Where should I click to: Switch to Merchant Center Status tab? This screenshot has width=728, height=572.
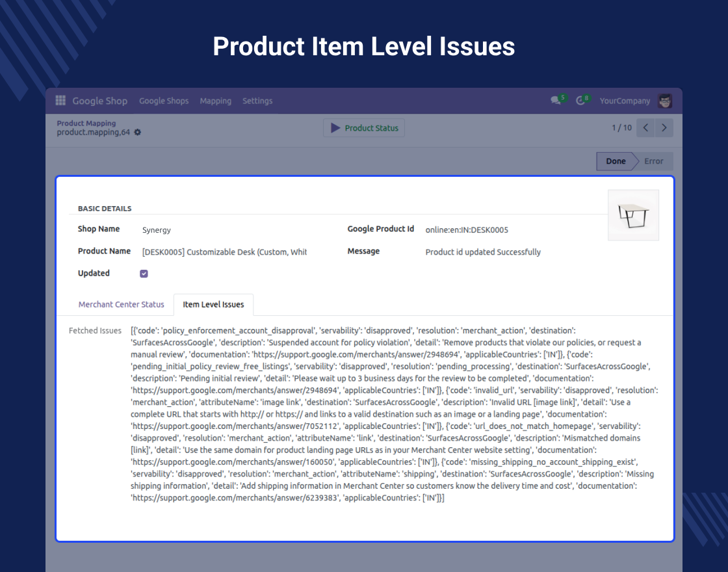pyautogui.click(x=121, y=305)
